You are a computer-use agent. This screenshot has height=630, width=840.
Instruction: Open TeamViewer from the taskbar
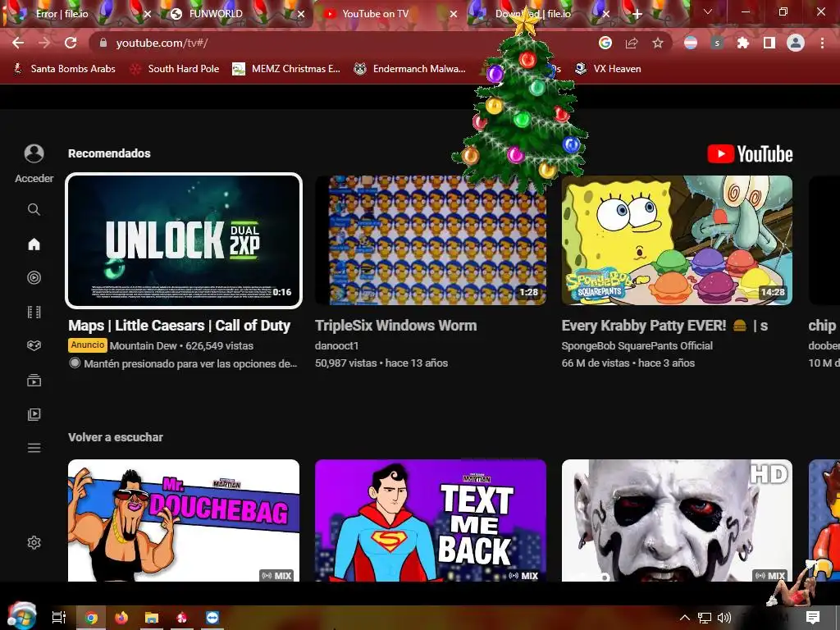tap(212, 618)
